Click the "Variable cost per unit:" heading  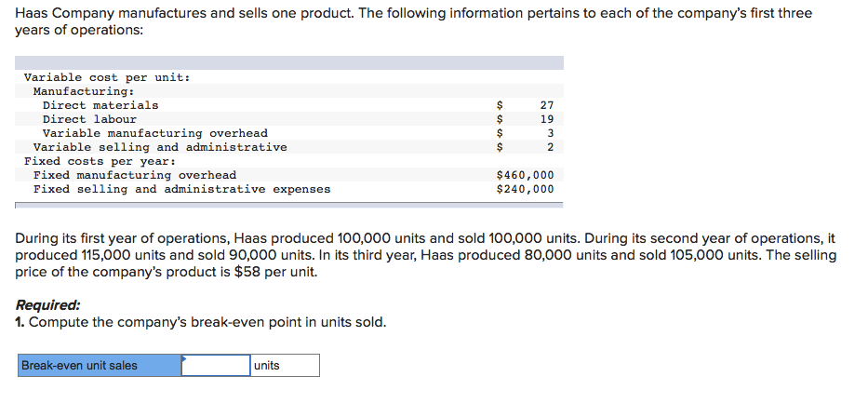click(x=107, y=77)
